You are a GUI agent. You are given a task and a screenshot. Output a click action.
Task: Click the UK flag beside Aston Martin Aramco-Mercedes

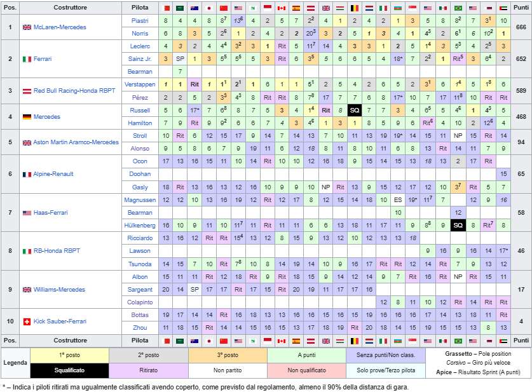27,142
